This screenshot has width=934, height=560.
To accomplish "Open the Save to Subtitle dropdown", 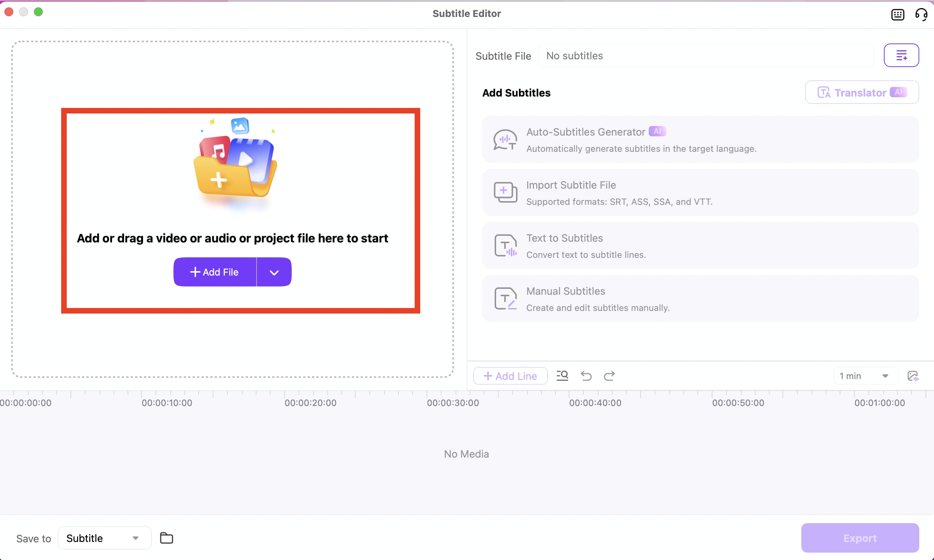I will [x=104, y=538].
